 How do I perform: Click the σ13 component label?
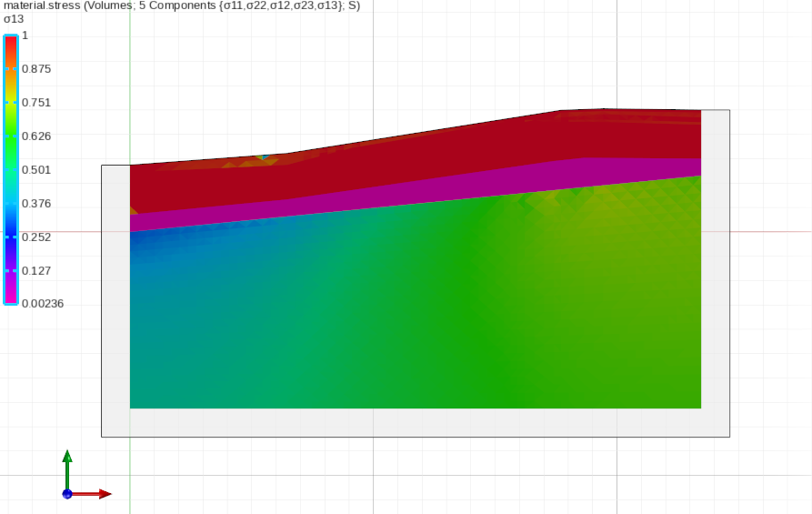[14, 19]
